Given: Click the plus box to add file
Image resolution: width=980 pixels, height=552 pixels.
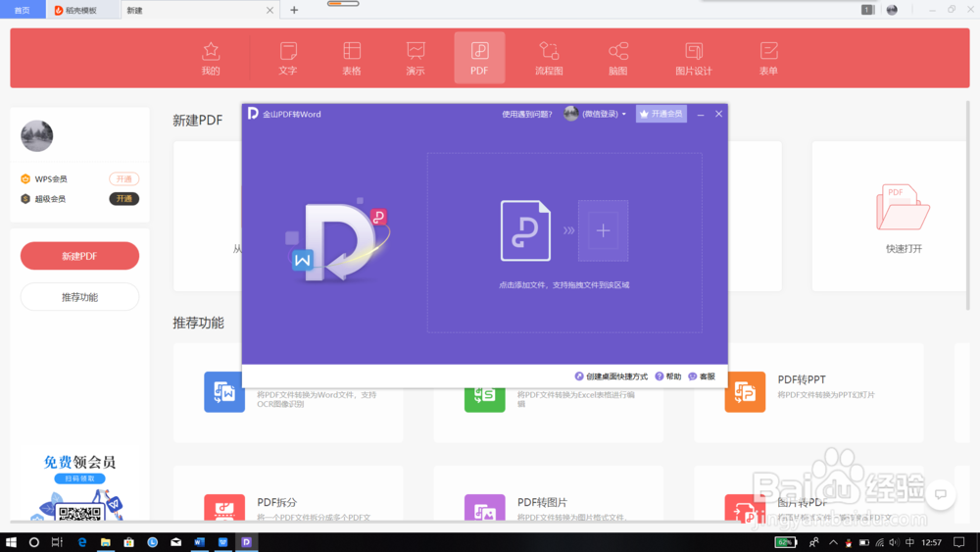Looking at the screenshot, I should coord(603,230).
